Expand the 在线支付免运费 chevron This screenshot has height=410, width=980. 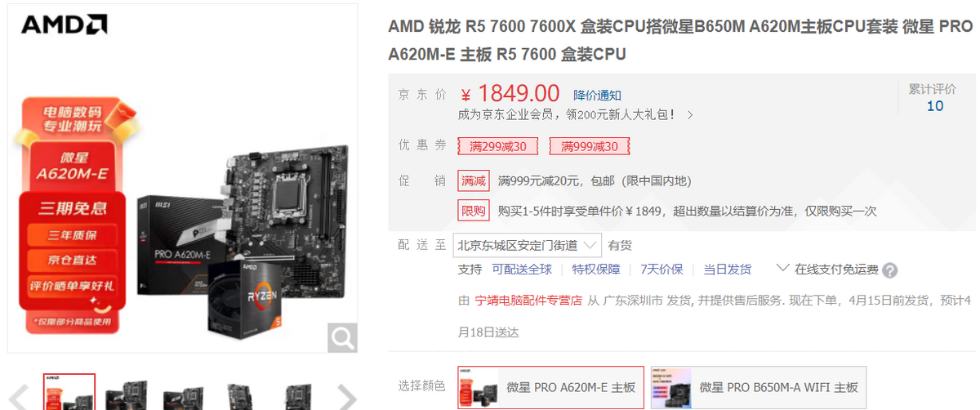tap(782, 268)
